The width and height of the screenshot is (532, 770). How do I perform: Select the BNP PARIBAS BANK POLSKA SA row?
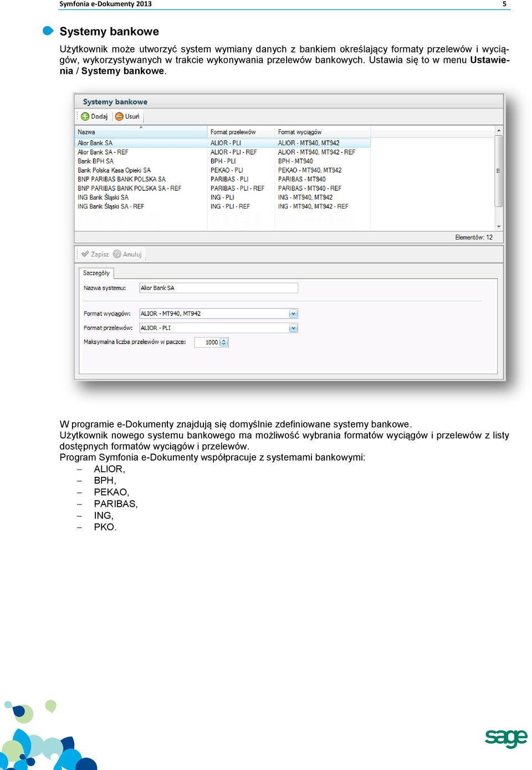[222, 179]
